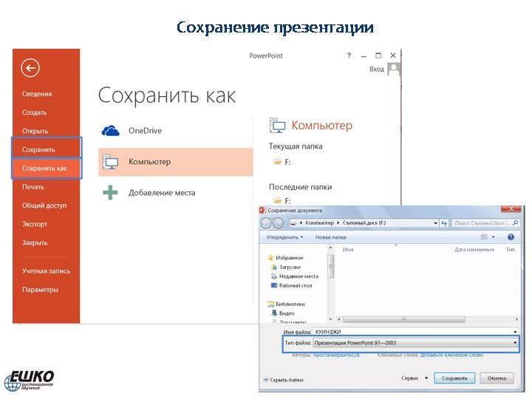Click the Сохранить button in dialog
Screen dimensions: 532x399
coord(454,378)
